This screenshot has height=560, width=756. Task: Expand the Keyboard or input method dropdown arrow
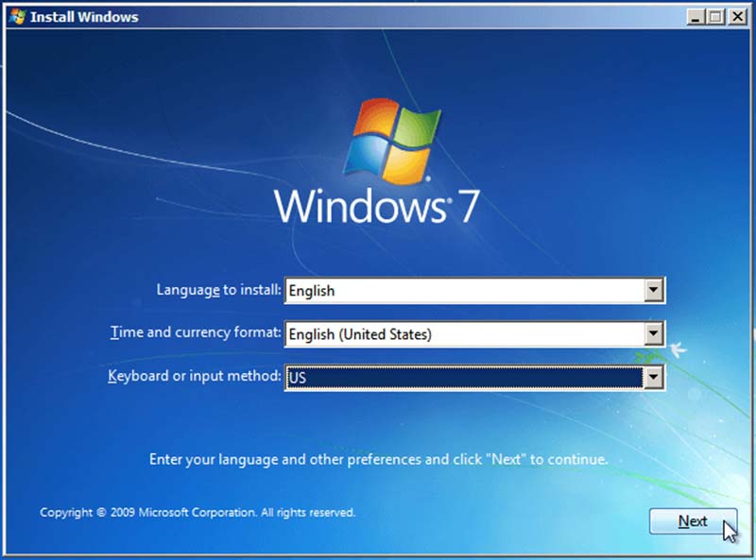pos(653,377)
